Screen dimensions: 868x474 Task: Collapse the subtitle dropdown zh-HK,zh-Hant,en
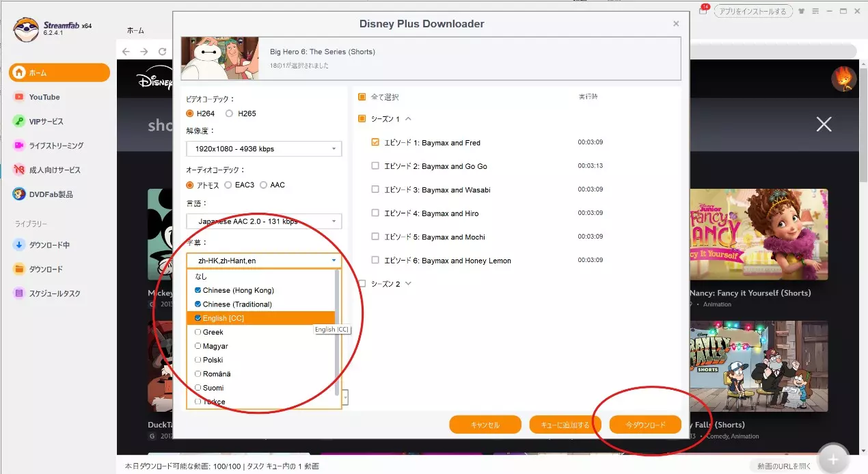click(264, 261)
